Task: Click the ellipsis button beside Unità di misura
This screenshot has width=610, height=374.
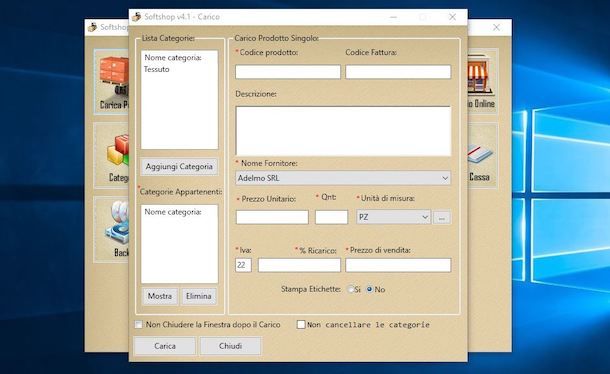Action: 442,218
